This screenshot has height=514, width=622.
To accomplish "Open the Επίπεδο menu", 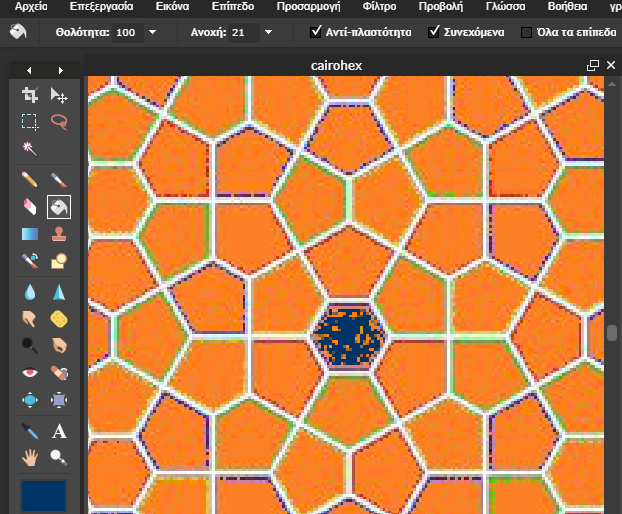I will tap(233, 6).
